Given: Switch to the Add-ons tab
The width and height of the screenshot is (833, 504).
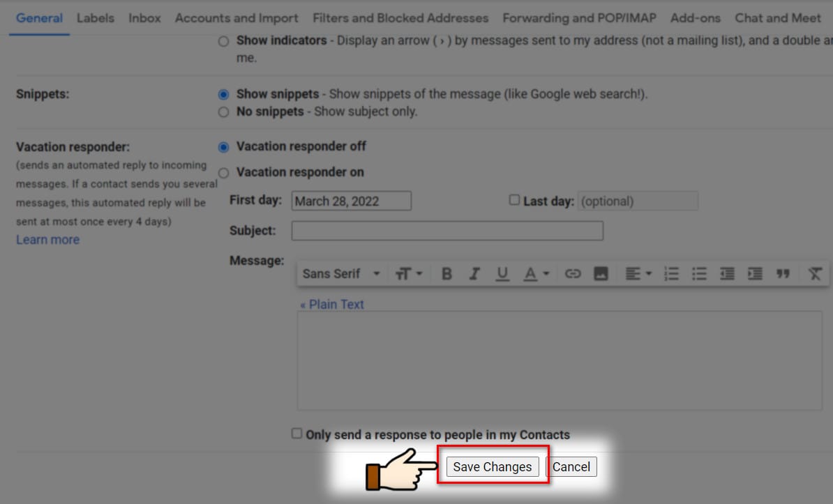Looking at the screenshot, I should [696, 18].
